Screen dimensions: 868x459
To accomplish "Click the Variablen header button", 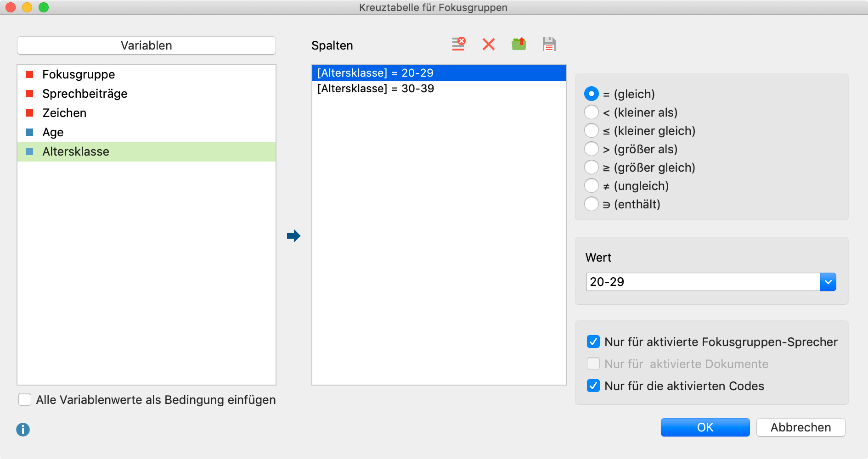I will [147, 45].
